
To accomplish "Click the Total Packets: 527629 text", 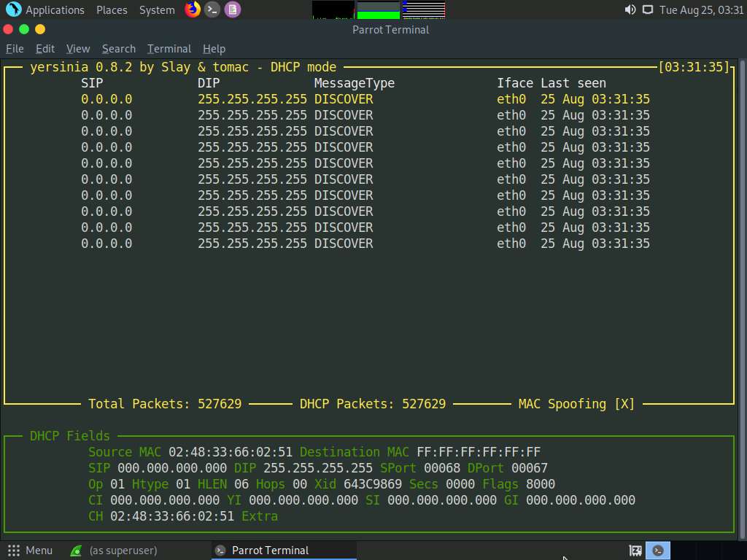I will click(x=165, y=404).
